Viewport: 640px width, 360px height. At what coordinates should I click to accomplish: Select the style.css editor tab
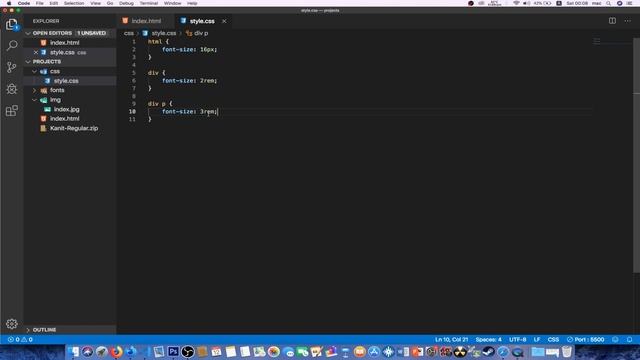pyautogui.click(x=202, y=21)
